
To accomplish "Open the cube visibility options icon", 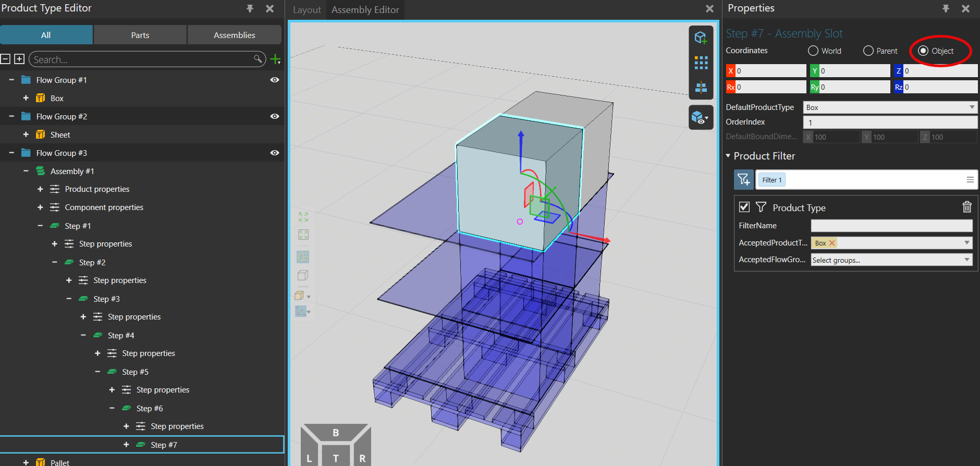I will pyautogui.click(x=701, y=118).
